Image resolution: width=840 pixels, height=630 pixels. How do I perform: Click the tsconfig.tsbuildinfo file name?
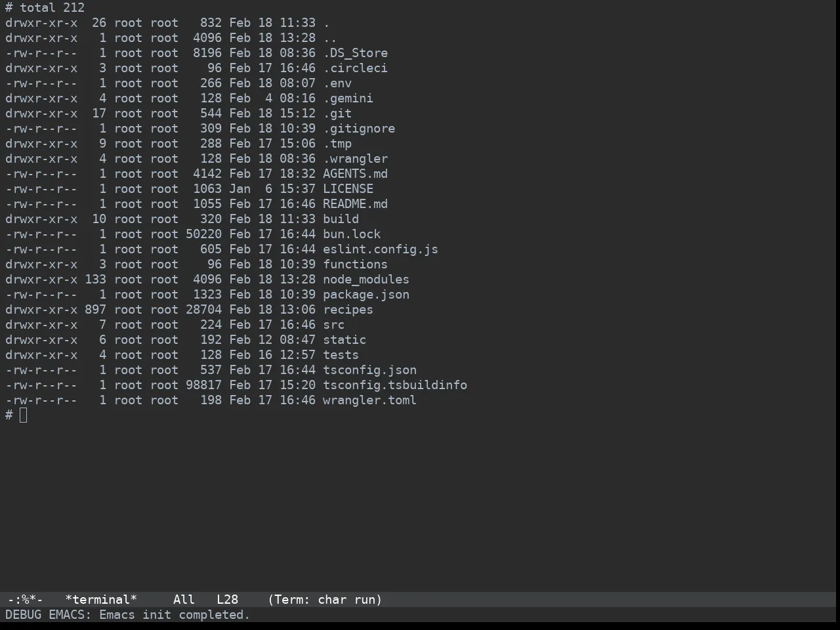coord(395,385)
